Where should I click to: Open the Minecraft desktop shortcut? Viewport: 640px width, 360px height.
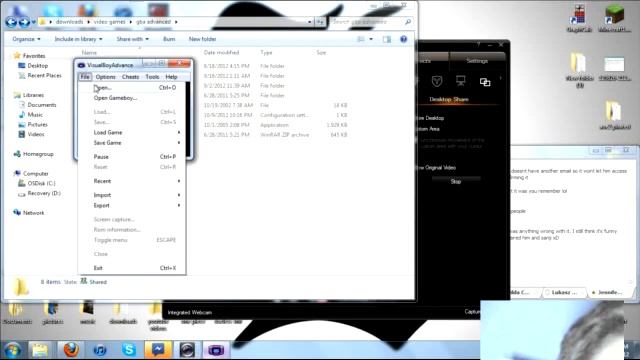(614, 18)
